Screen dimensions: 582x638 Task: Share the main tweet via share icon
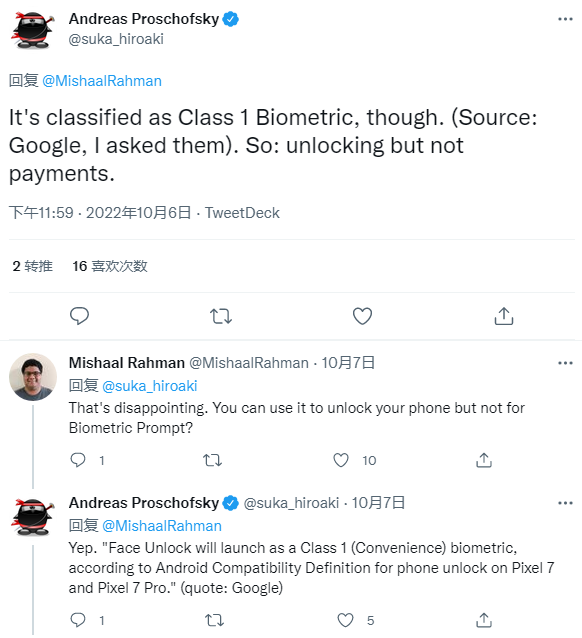click(504, 316)
